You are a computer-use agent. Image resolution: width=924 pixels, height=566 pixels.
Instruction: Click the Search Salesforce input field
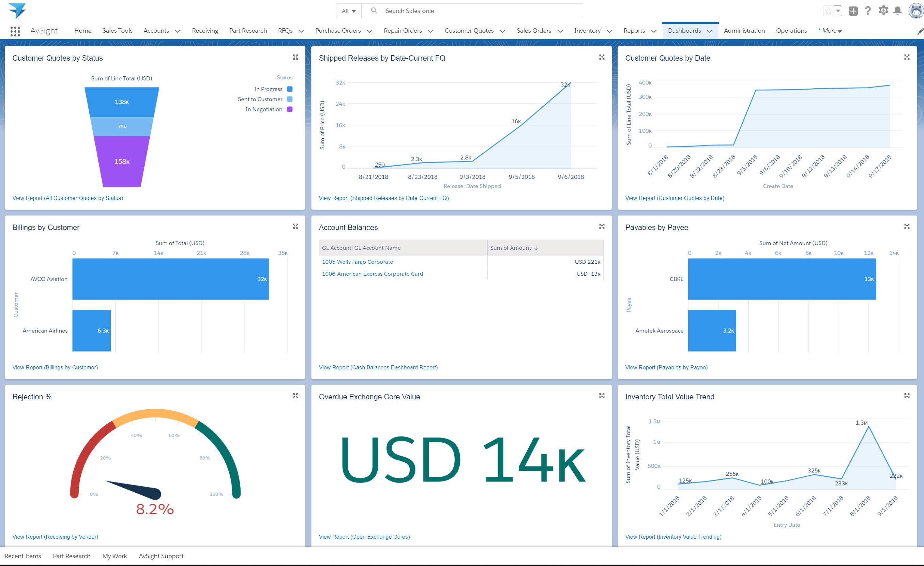pyautogui.click(x=480, y=11)
